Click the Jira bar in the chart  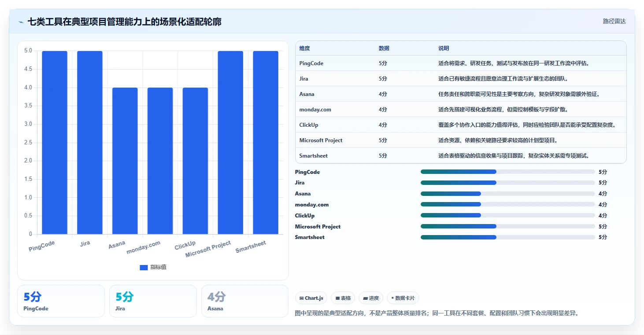[90, 143]
